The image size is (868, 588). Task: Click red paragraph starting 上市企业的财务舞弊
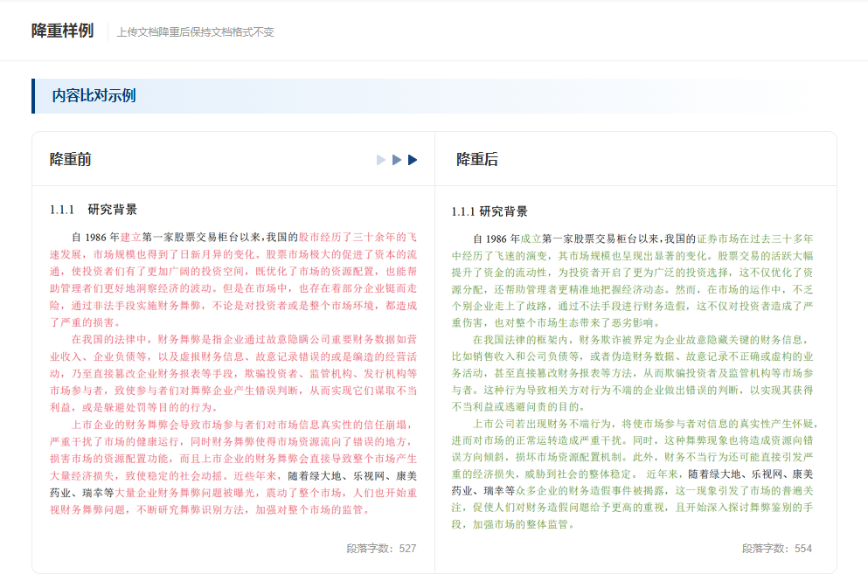pyautogui.click(x=233, y=467)
